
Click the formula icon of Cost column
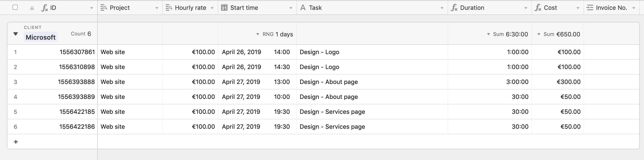tap(538, 8)
